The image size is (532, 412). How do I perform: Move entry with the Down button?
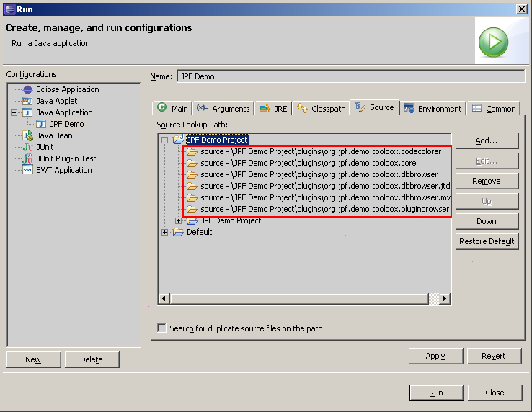pos(487,221)
